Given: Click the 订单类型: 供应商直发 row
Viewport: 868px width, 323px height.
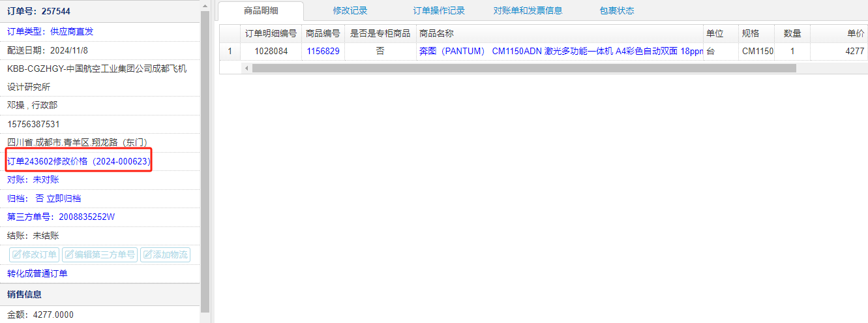Looking at the screenshot, I should click(x=100, y=31).
